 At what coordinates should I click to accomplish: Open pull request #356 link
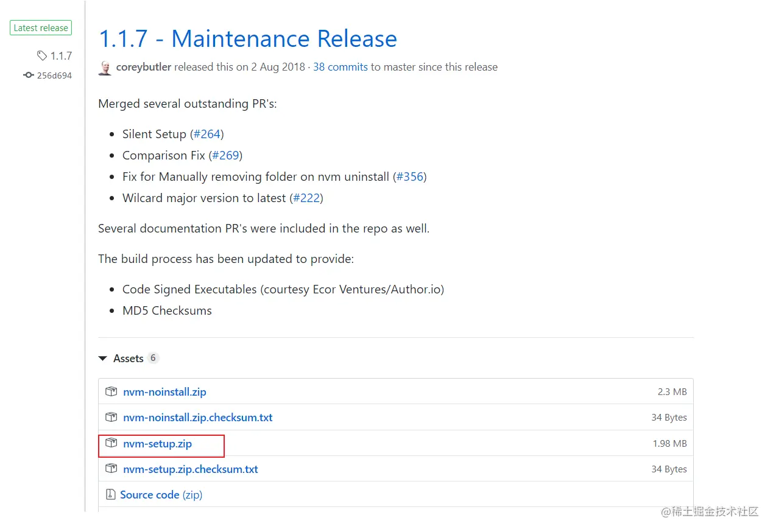[409, 177]
